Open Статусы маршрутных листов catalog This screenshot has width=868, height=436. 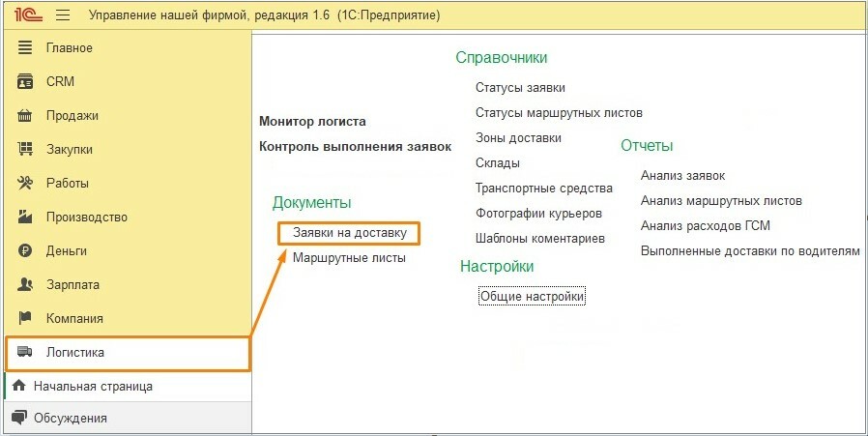pyautogui.click(x=559, y=113)
